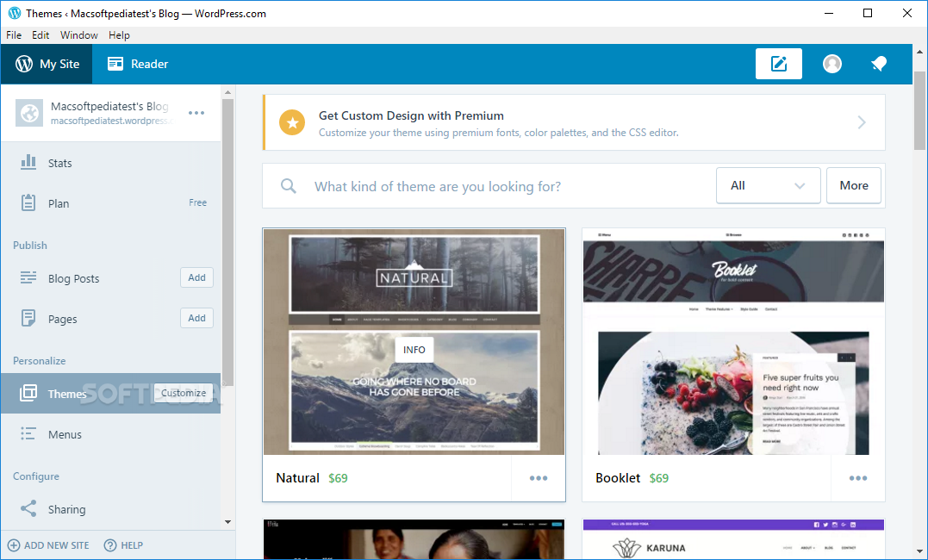
Task: Click the site globe icon
Action: pos(29,113)
